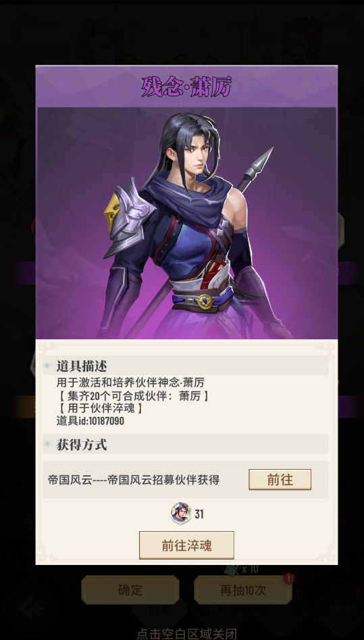Screen dimensions: 364x640
Task: Click the red exclamation badge on 再抽10次
Action: click(x=289, y=578)
